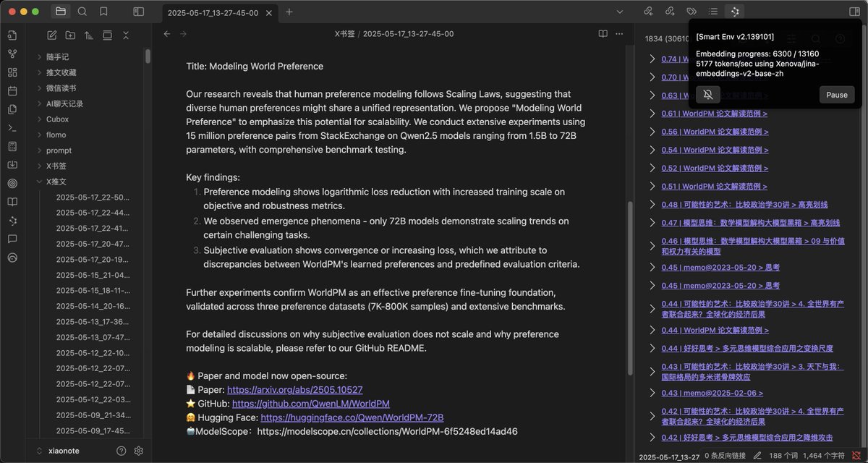Click the import/download ribbon icon
Image resolution: width=868 pixels, height=463 pixels.
[12, 165]
